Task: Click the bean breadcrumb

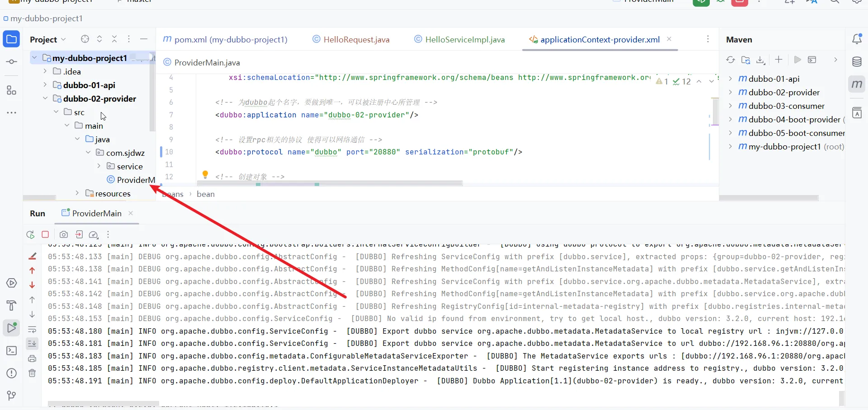Action: coord(206,194)
